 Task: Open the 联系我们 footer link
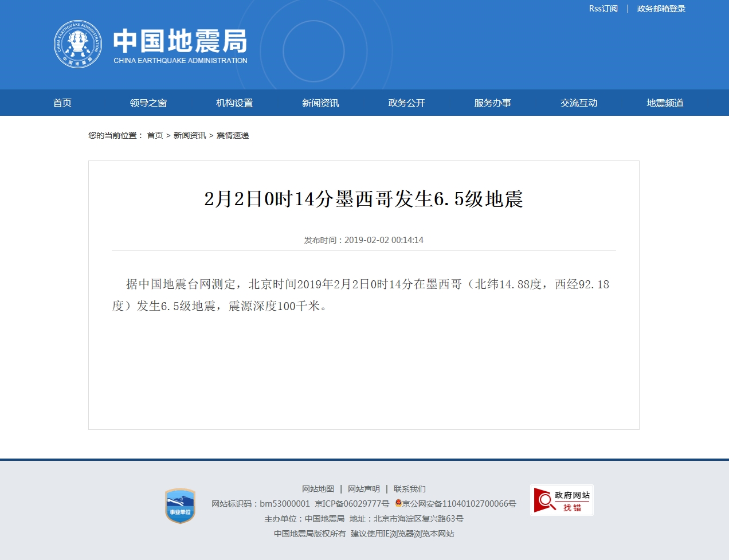click(x=409, y=489)
